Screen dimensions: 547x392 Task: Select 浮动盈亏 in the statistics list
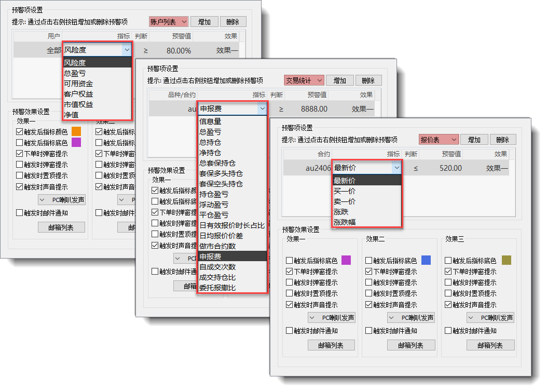tap(233, 205)
